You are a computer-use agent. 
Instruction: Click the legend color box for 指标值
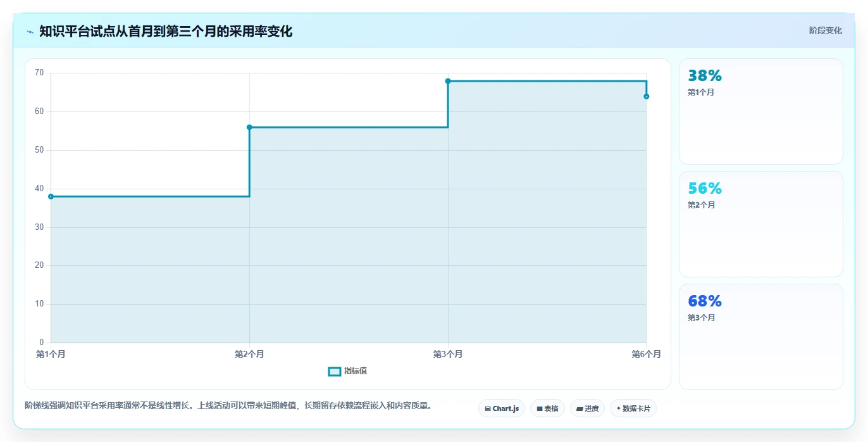point(335,371)
